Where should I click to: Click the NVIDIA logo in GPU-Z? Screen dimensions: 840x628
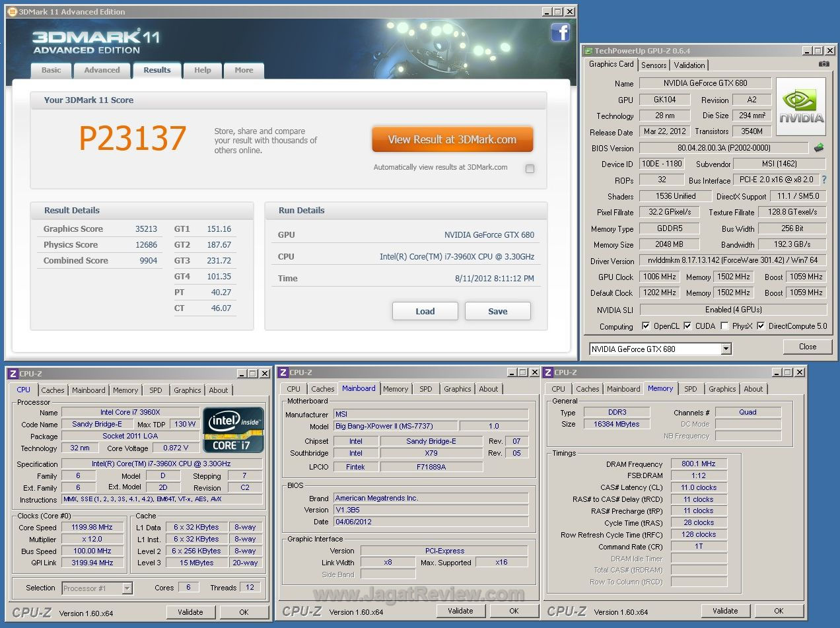(800, 106)
